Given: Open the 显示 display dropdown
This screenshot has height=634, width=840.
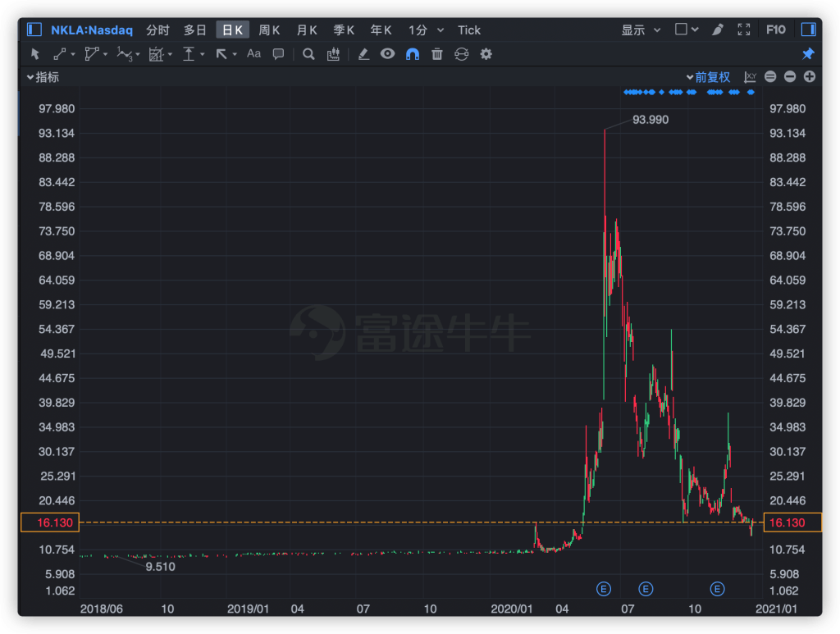Looking at the screenshot, I should click(x=641, y=30).
